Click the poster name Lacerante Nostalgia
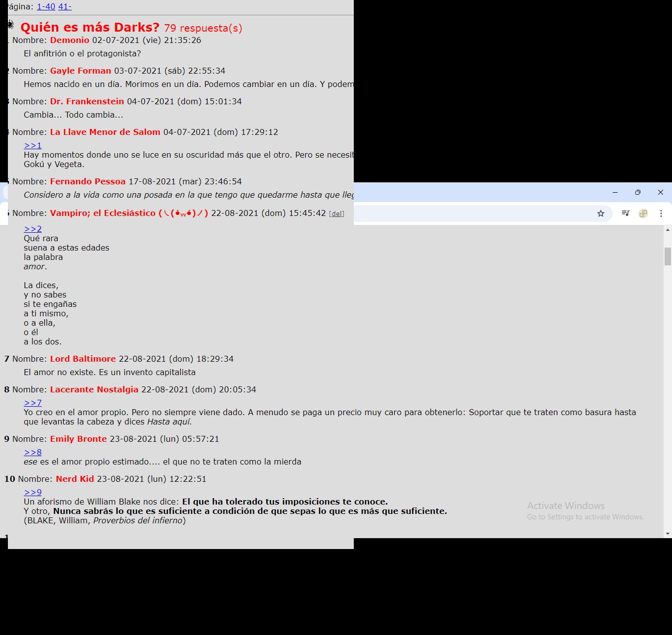This screenshot has height=635, width=672. 94,389
